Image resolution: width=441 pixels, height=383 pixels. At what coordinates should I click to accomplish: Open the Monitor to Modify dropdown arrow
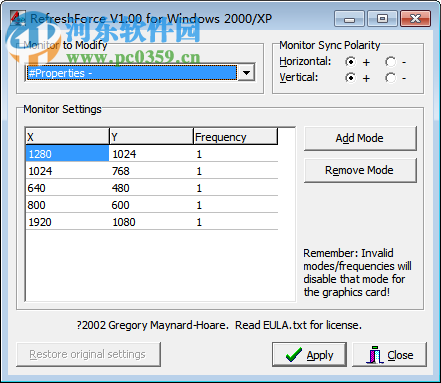pyautogui.click(x=247, y=73)
